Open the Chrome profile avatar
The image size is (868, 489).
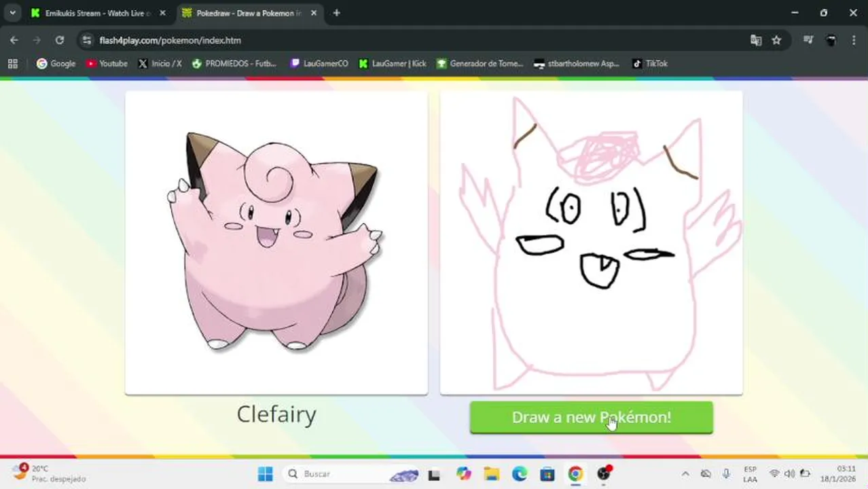click(831, 40)
